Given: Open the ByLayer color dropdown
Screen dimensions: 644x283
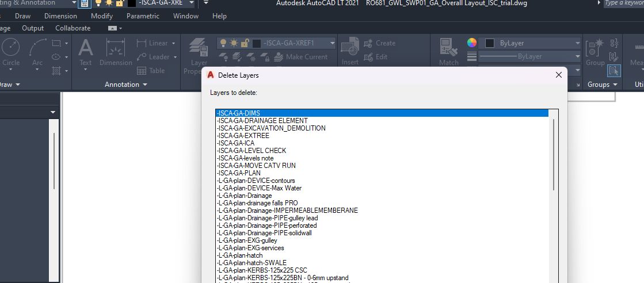Looking at the screenshot, I should (x=577, y=43).
